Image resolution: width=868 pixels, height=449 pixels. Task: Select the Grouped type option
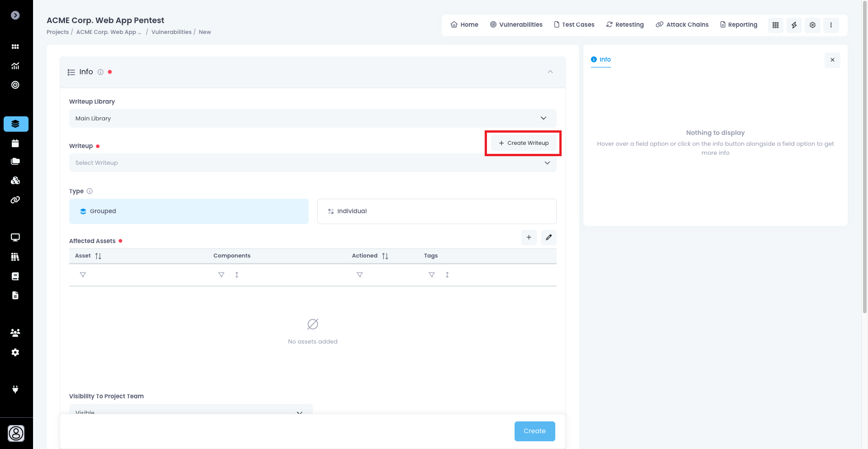(189, 211)
